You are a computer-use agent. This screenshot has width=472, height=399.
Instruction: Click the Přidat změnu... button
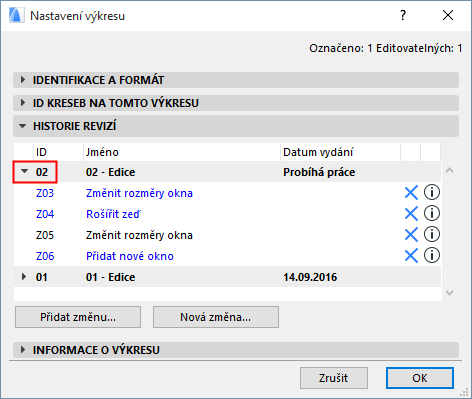[x=78, y=317]
